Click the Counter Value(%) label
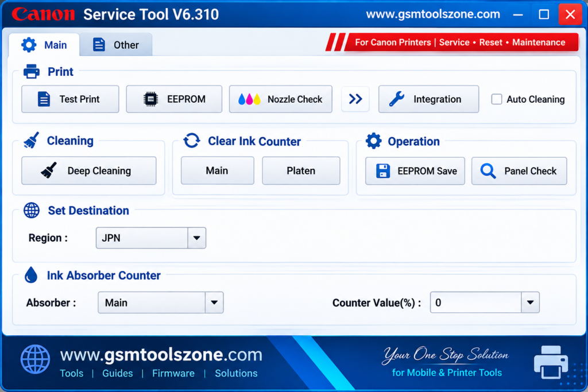 pyautogui.click(x=377, y=303)
